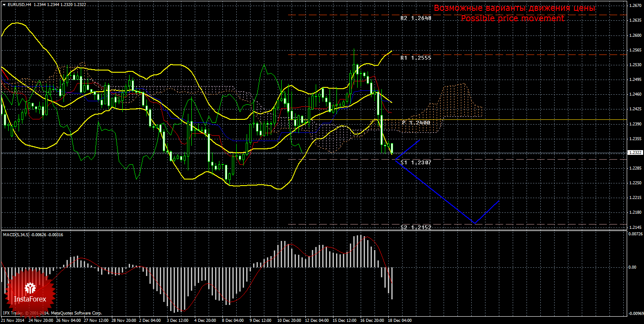Click the InstaForex logo badge
Image resolution: width=644 pixels, height=324 pixels.
[29, 292]
